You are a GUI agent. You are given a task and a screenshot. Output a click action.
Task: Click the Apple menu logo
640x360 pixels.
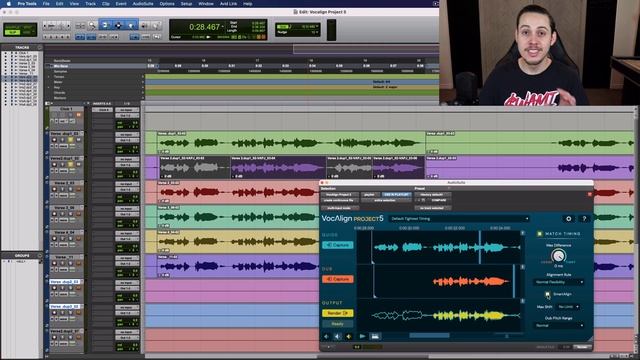9,4
